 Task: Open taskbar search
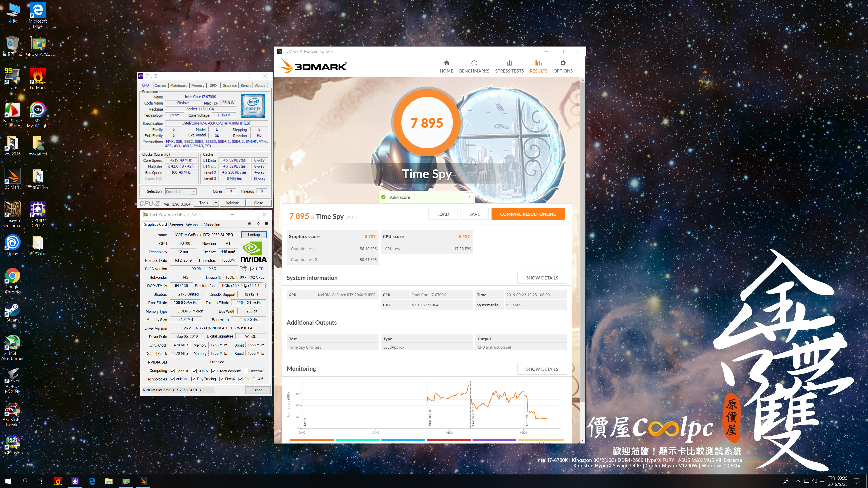[x=24, y=481]
